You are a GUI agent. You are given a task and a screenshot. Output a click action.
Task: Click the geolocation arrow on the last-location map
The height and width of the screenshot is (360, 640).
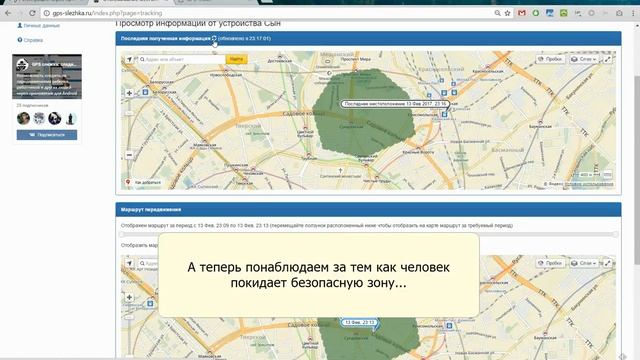129,60
